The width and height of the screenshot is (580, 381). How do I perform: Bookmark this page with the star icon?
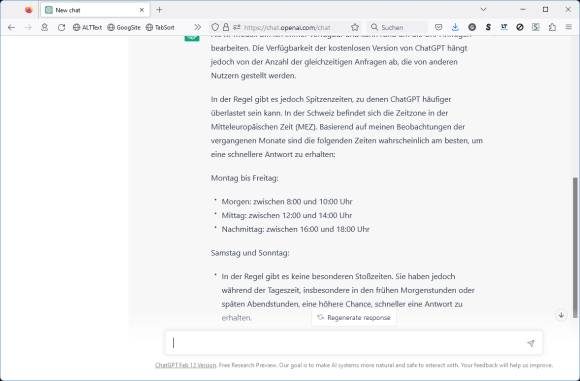[x=355, y=27]
